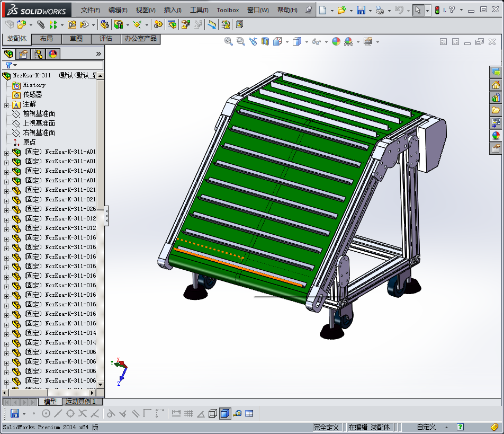Click the Smart Fasteners toolbar icon
The image size is (504, 434).
tap(72, 24)
